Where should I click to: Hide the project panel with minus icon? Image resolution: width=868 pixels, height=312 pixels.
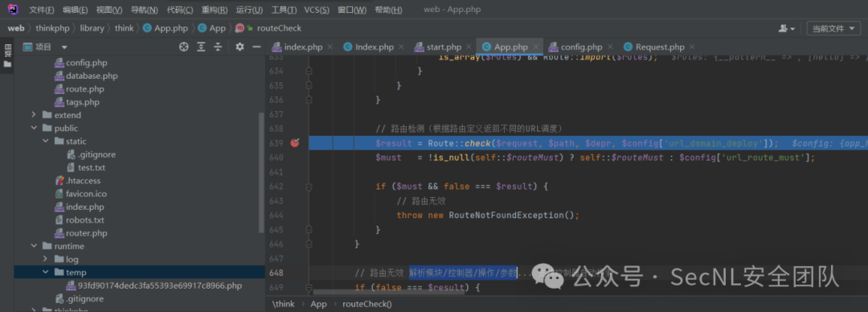pos(256,47)
